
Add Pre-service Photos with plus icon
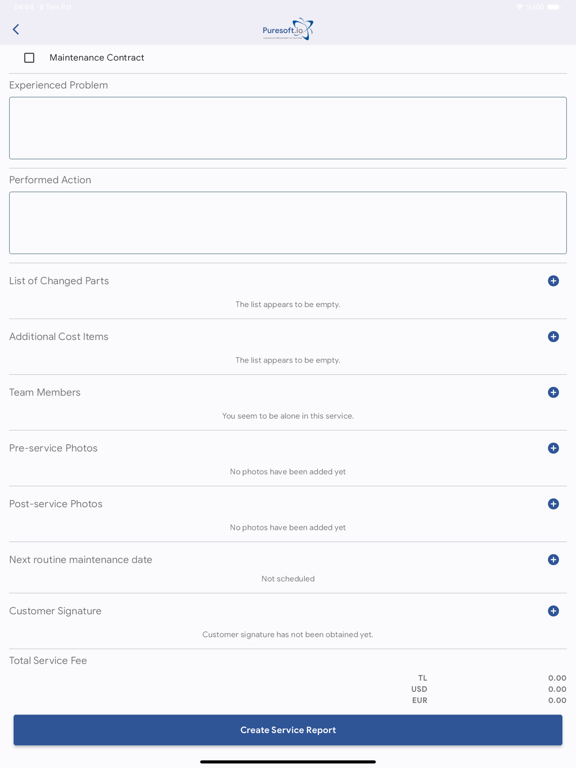(x=553, y=448)
